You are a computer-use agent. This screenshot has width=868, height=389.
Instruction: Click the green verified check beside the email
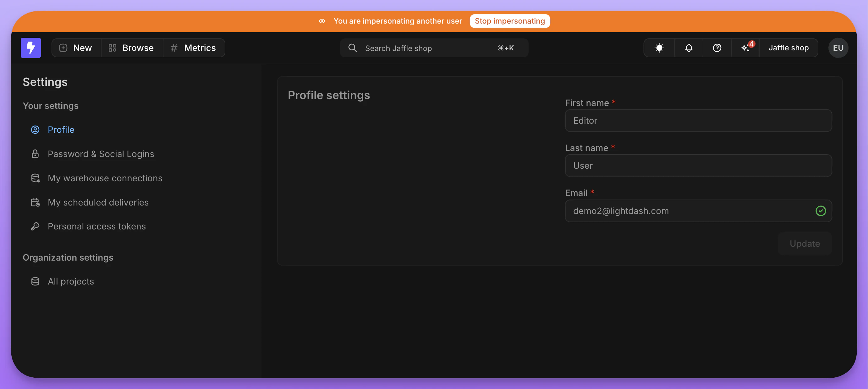(821, 211)
